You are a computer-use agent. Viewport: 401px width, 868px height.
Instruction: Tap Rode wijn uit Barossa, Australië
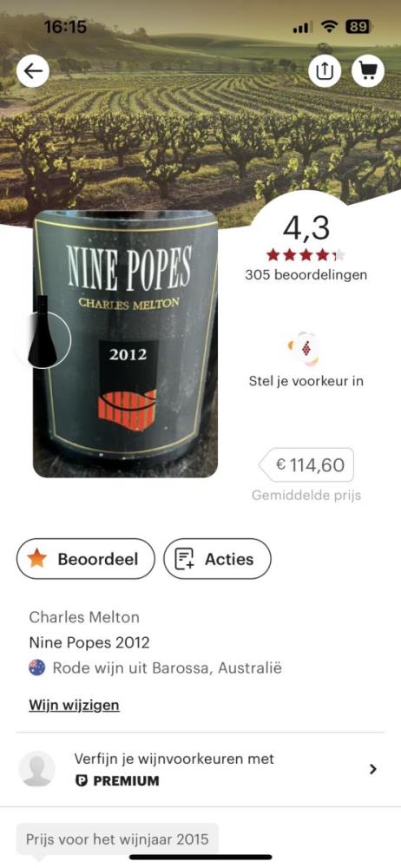tap(168, 668)
